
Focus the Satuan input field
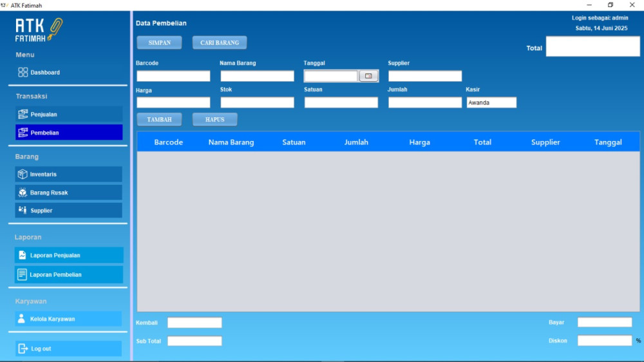[x=341, y=102]
